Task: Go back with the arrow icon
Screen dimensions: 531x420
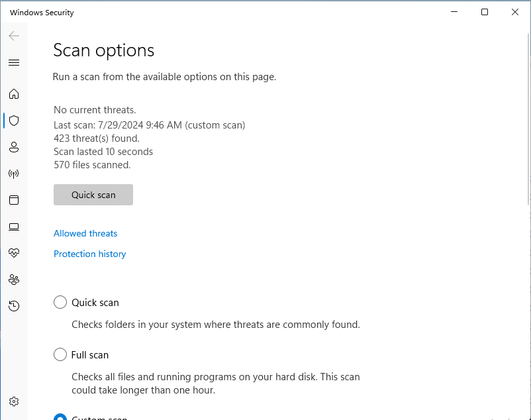Action: click(x=14, y=36)
